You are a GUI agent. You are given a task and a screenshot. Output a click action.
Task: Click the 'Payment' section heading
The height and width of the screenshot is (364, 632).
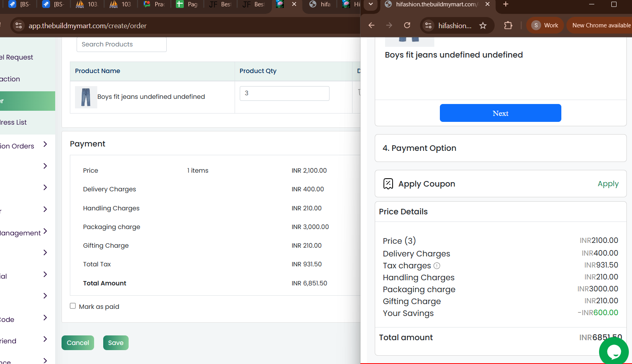88,144
